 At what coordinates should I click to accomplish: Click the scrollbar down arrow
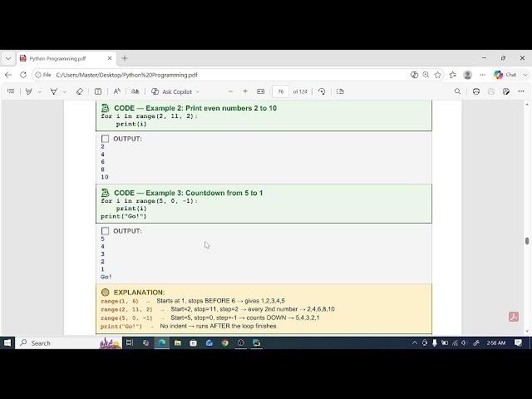click(x=527, y=331)
